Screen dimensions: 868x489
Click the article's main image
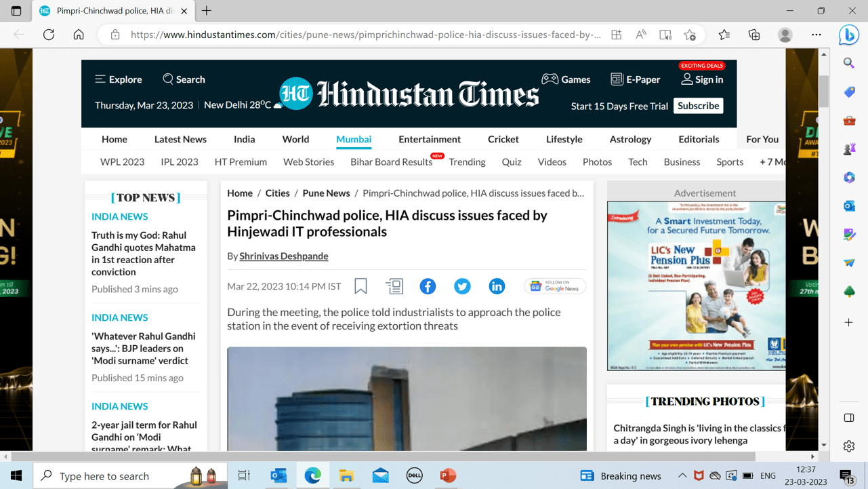point(407,399)
